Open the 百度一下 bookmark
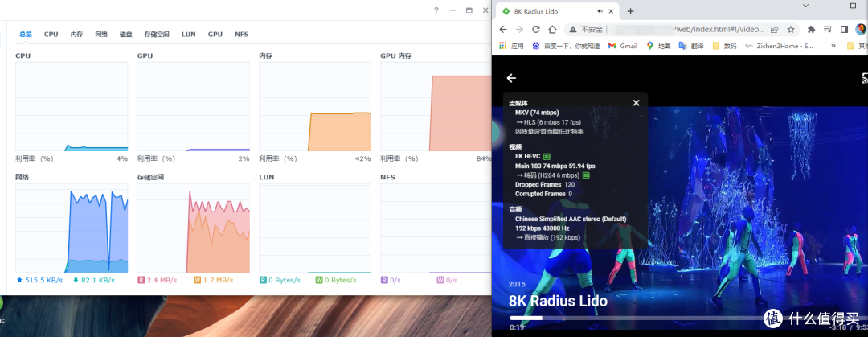The height and width of the screenshot is (337, 868). [x=566, y=46]
